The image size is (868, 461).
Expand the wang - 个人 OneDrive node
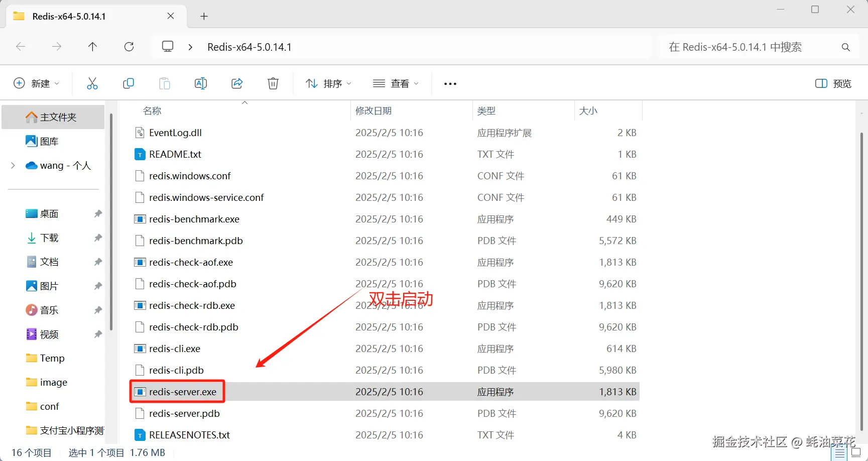(13, 166)
